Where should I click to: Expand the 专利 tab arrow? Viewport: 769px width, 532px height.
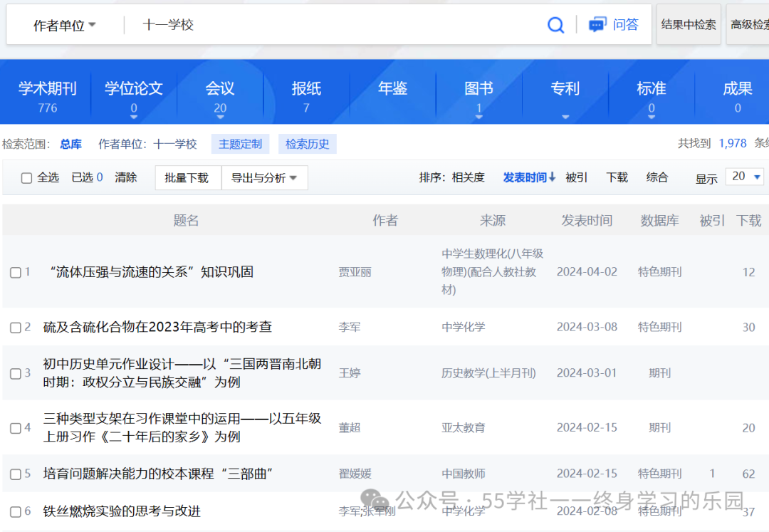coord(565,118)
